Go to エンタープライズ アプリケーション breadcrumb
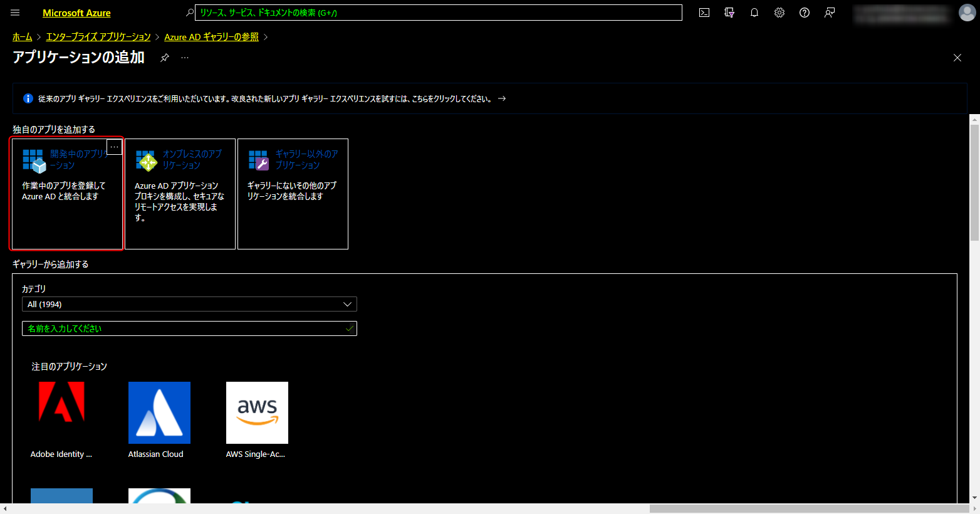 [x=98, y=37]
